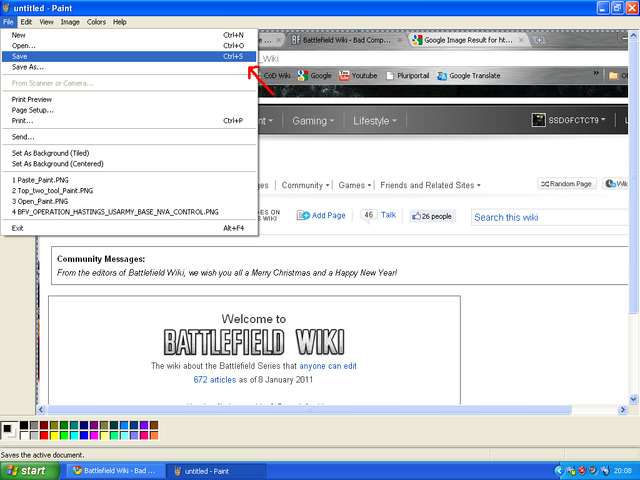Open the Edit menu
640x480 pixels.
coord(26,22)
